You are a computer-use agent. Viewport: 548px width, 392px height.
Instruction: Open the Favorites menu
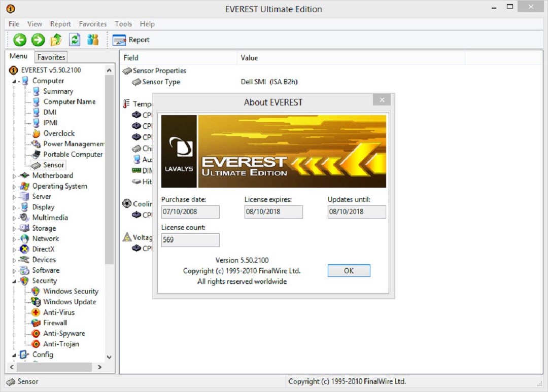93,24
